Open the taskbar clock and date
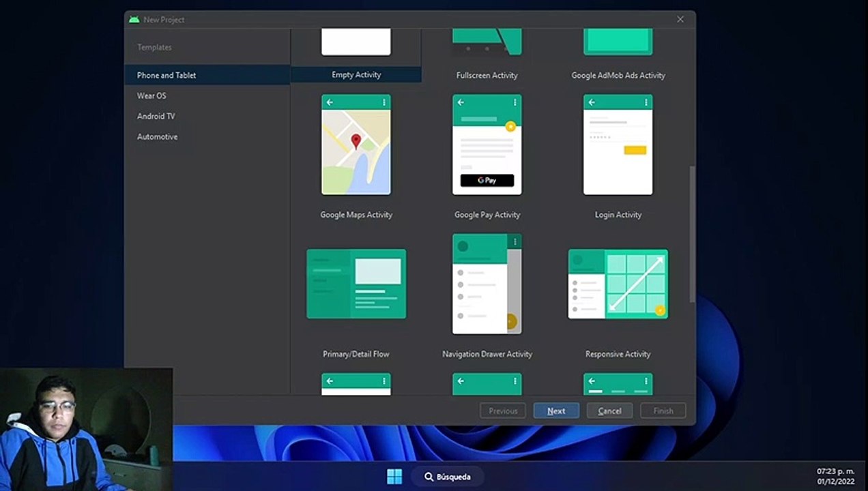868x491 pixels. click(x=836, y=476)
